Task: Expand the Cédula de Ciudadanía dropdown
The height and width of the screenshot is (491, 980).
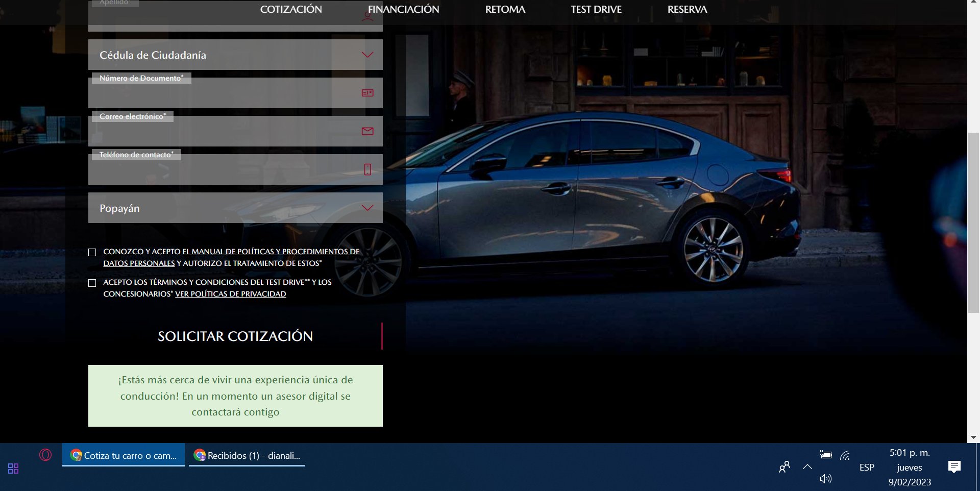Action: click(x=235, y=55)
